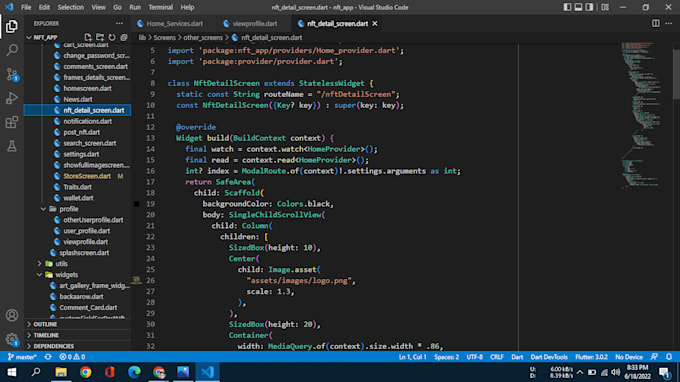Viewport: 680px width, 382px height.
Task: Open the Explorer view in activity bar
Action: point(12,26)
